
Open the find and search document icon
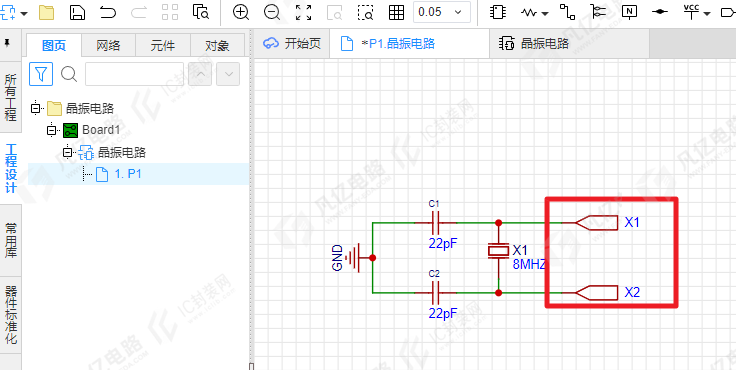click(201, 12)
